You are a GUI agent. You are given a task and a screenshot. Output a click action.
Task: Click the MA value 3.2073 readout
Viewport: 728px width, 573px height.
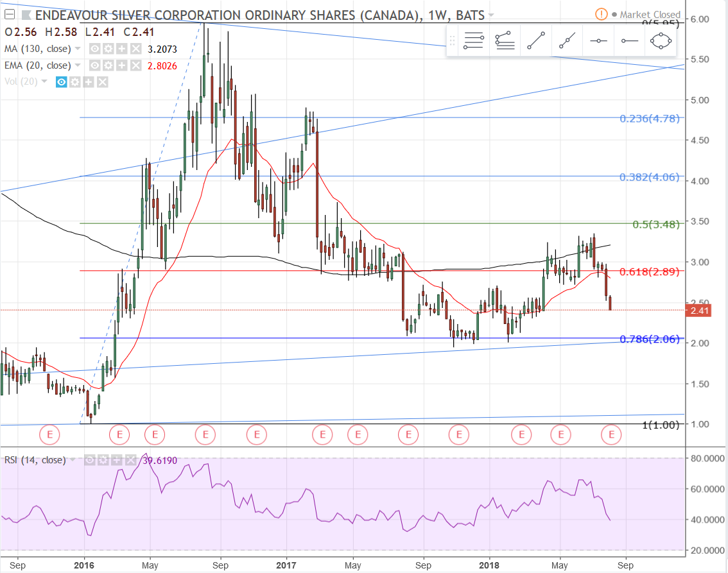tap(162, 49)
